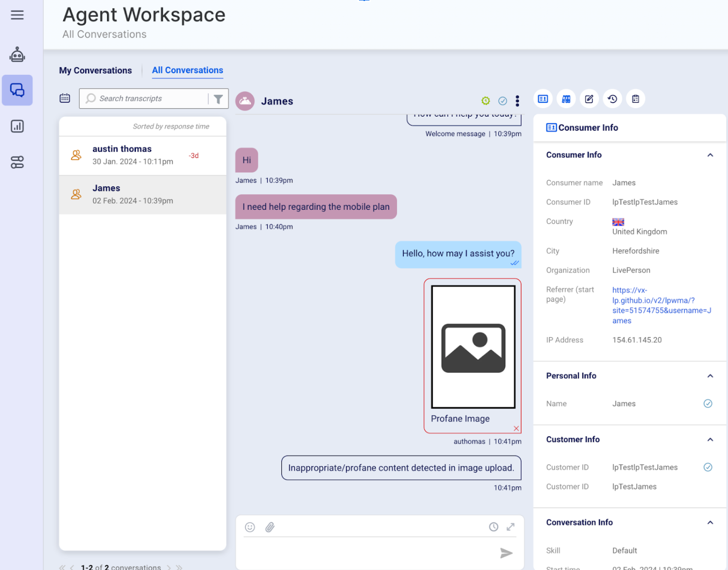
Task: Open the settings toggles icon in sidebar
Action: tap(17, 162)
